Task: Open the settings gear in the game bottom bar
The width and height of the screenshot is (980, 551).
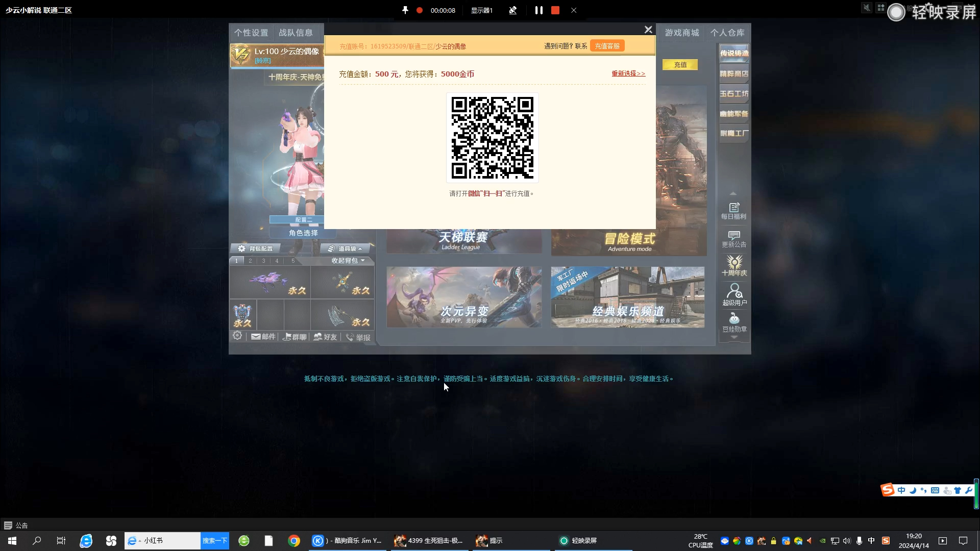Action: (237, 336)
